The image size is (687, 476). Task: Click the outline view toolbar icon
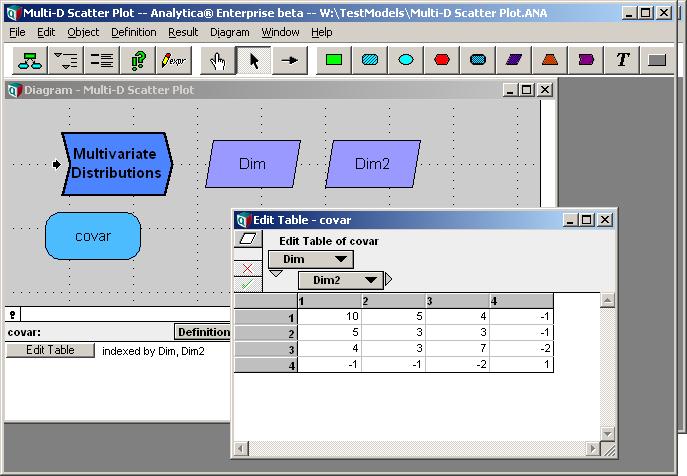(x=66, y=60)
